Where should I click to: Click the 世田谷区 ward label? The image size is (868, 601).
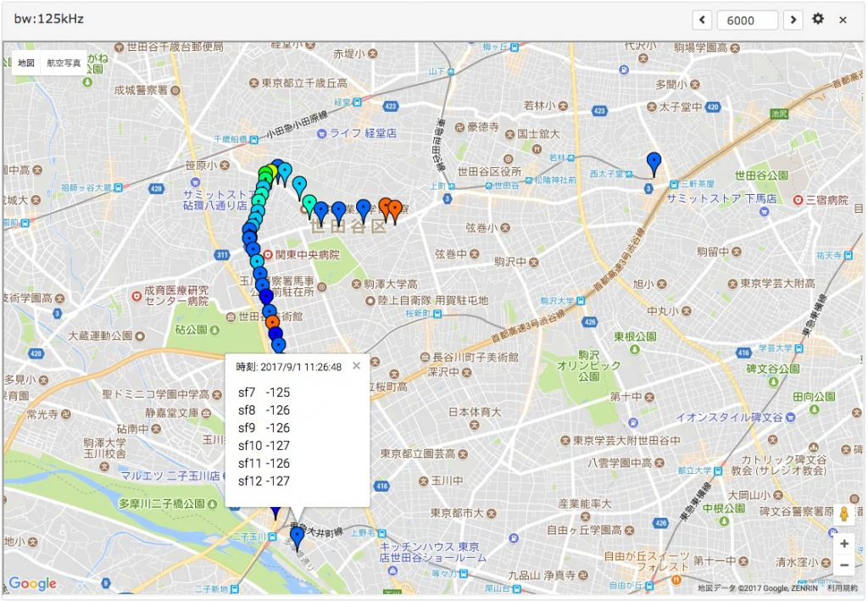pyautogui.click(x=348, y=225)
